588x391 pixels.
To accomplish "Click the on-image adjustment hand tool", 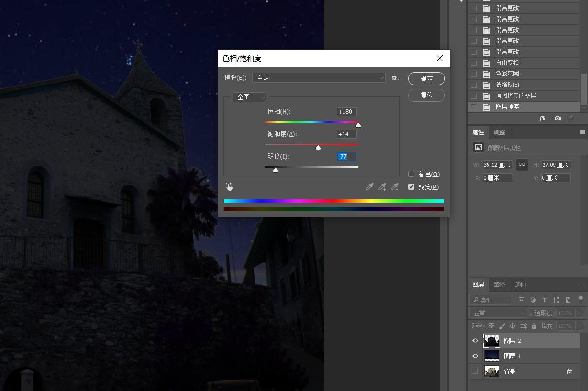I will [x=230, y=187].
